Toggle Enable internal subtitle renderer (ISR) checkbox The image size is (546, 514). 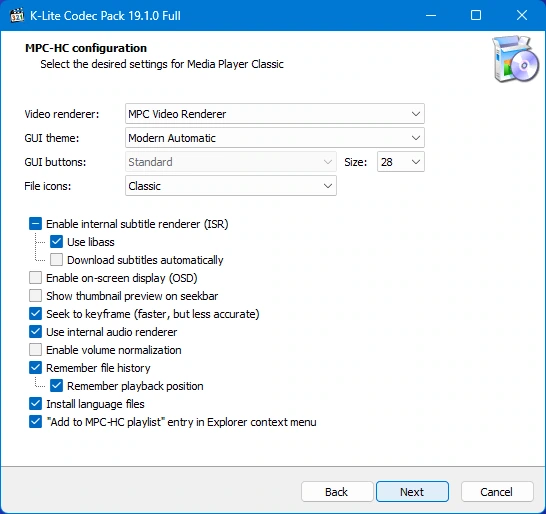click(36, 224)
